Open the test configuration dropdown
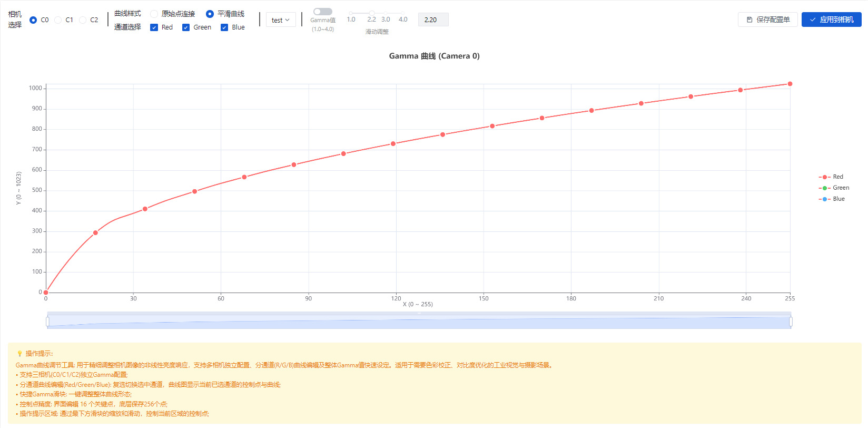 click(x=281, y=20)
